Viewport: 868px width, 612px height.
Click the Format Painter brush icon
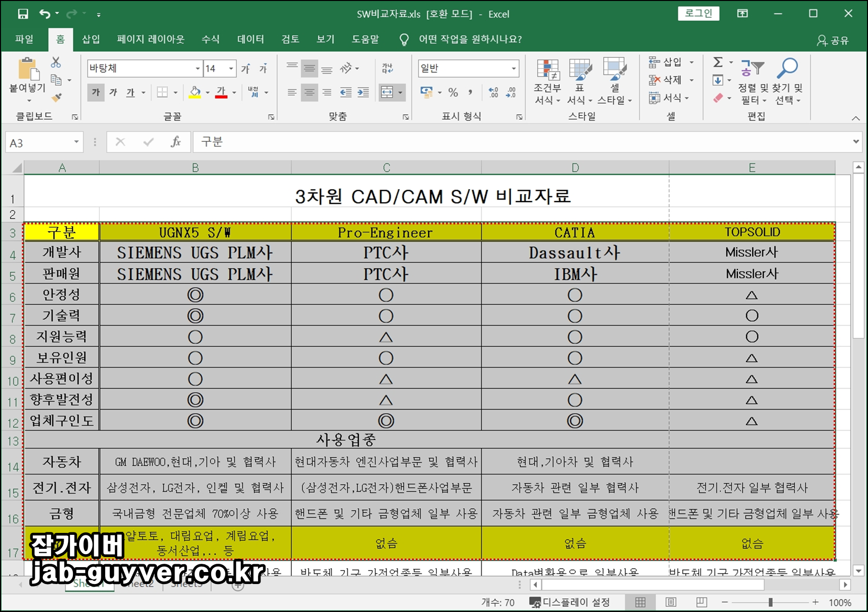pos(56,97)
